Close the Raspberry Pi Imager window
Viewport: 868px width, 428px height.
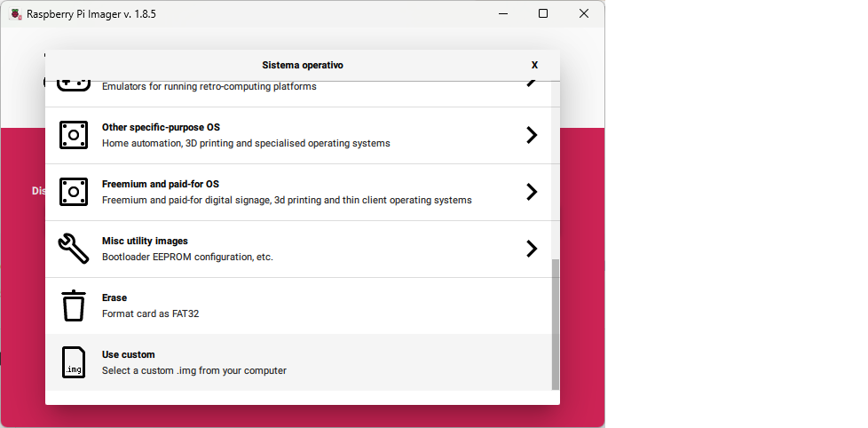pos(583,14)
